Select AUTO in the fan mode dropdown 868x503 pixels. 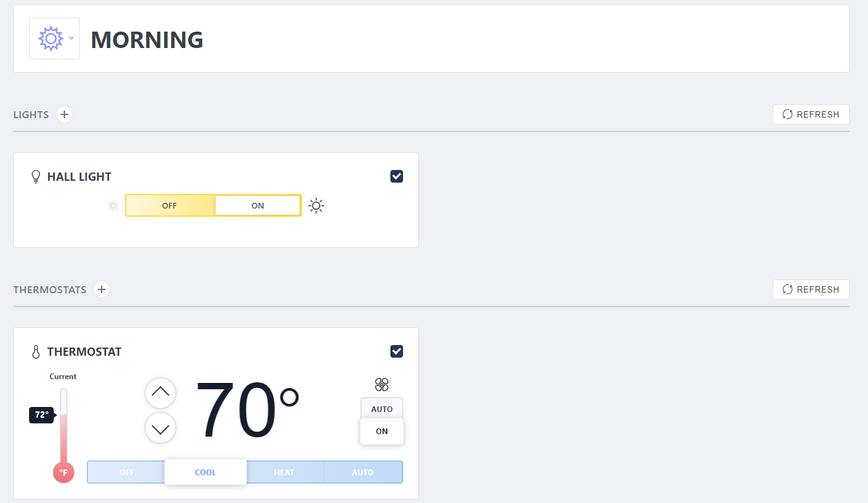(x=382, y=408)
